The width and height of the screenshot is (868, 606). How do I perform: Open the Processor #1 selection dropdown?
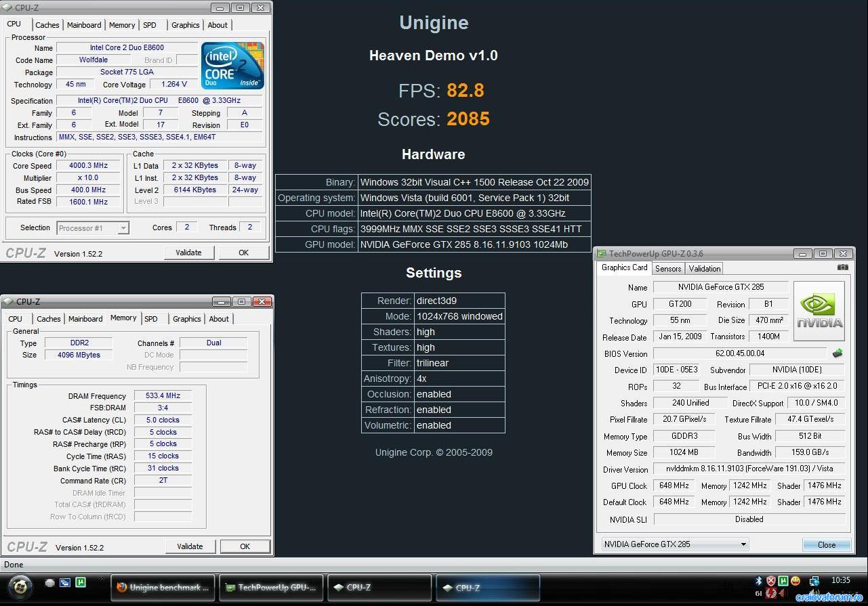pyautogui.click(x=93, y=228)
